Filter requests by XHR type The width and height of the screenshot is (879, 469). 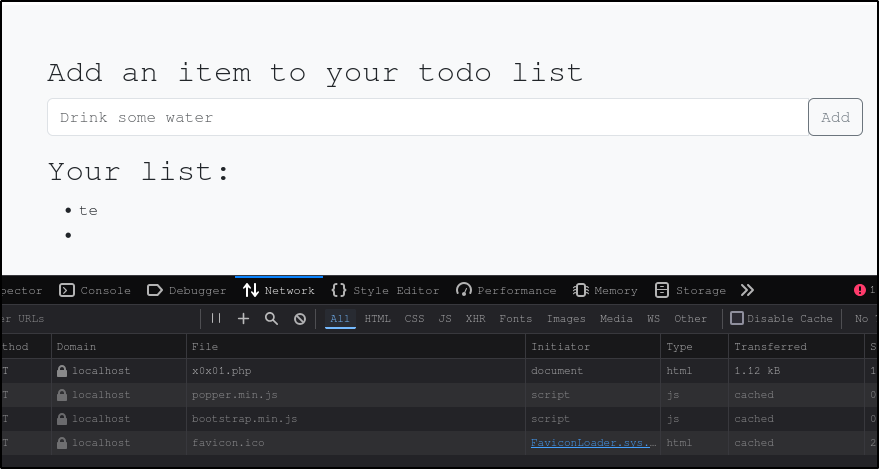coord(475,318)
